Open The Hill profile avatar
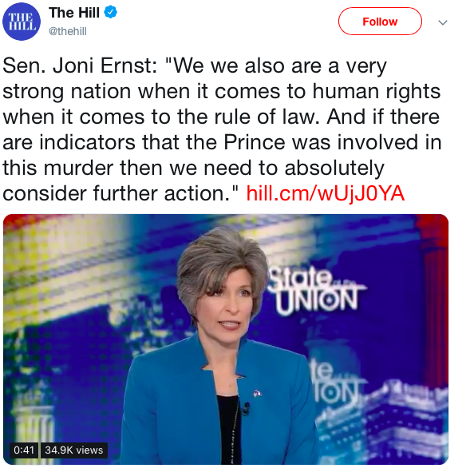 pos(22,22)
